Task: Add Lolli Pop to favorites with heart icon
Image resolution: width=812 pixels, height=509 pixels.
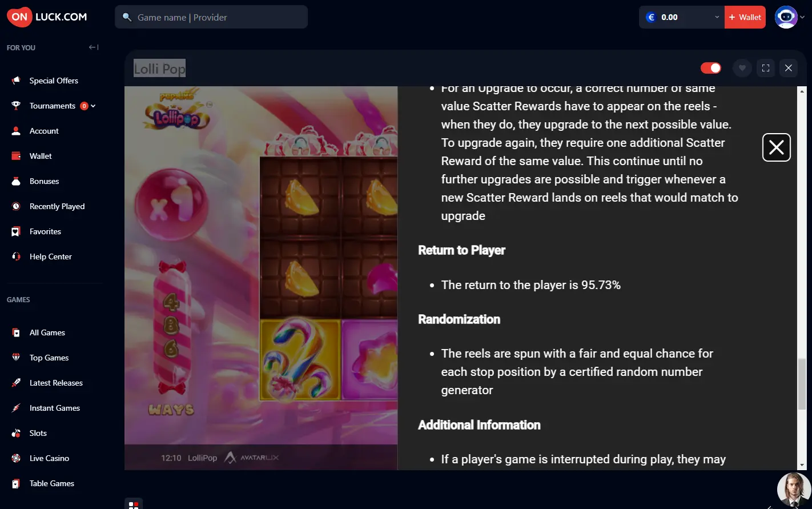Action: [742, 68]
